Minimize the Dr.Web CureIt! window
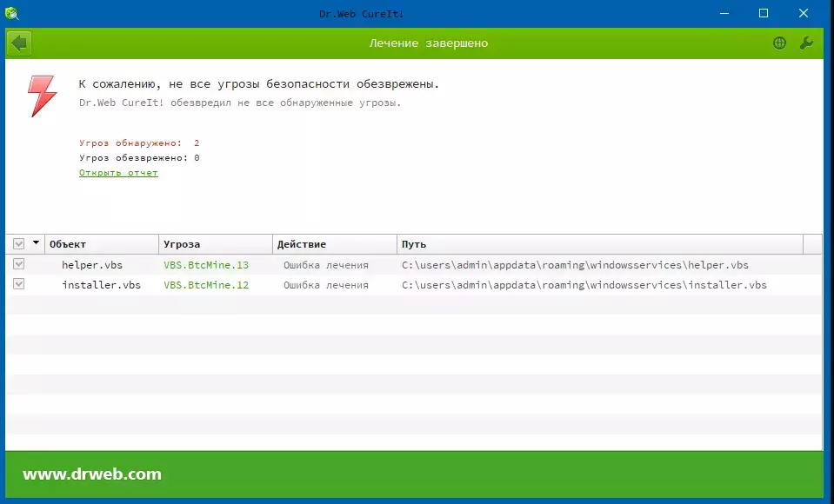The height and width of the screenshot is (504, 834). (724, 13)
